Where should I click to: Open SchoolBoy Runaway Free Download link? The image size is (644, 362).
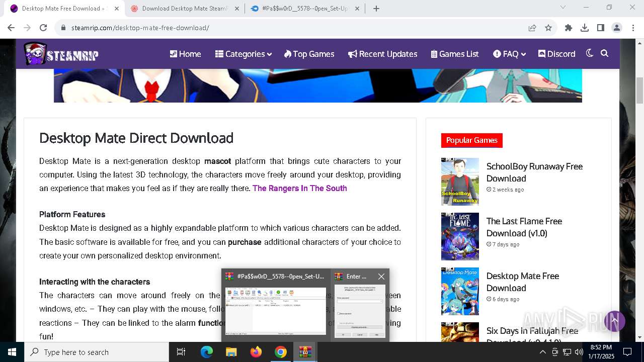coord(534,172)
